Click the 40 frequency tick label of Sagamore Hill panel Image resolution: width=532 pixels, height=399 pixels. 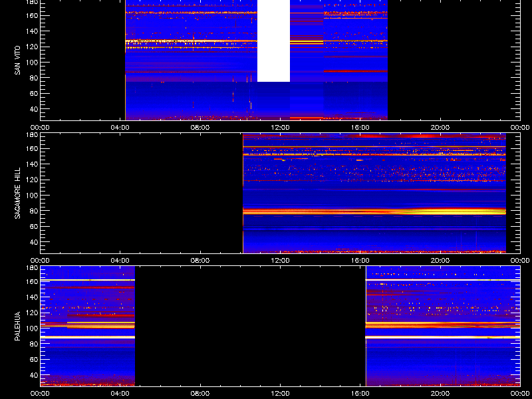pyautogui.click(x=34, y=242)
